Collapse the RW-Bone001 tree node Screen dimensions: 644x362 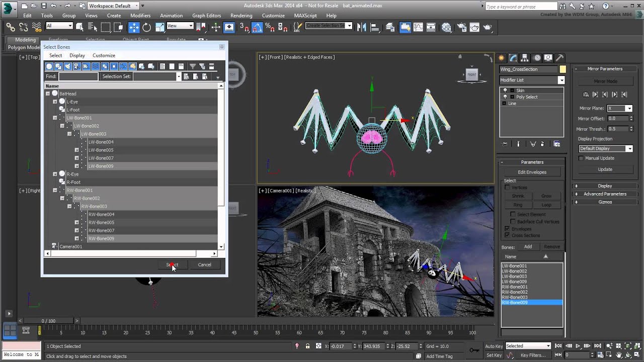point(55,190)
